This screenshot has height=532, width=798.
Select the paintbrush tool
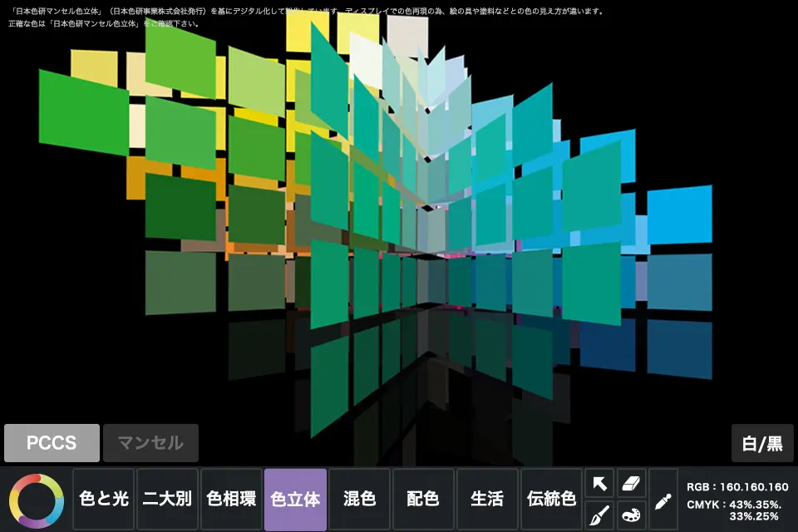coord(599,515)
